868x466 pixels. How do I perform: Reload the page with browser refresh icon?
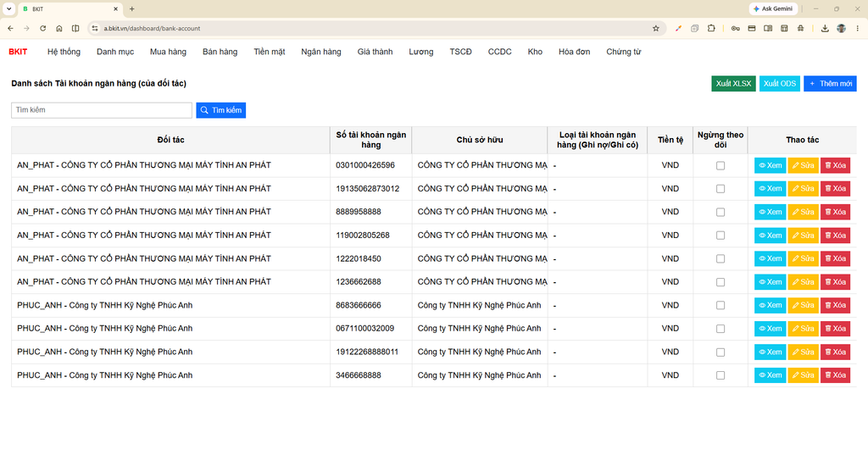coord(42,28)
